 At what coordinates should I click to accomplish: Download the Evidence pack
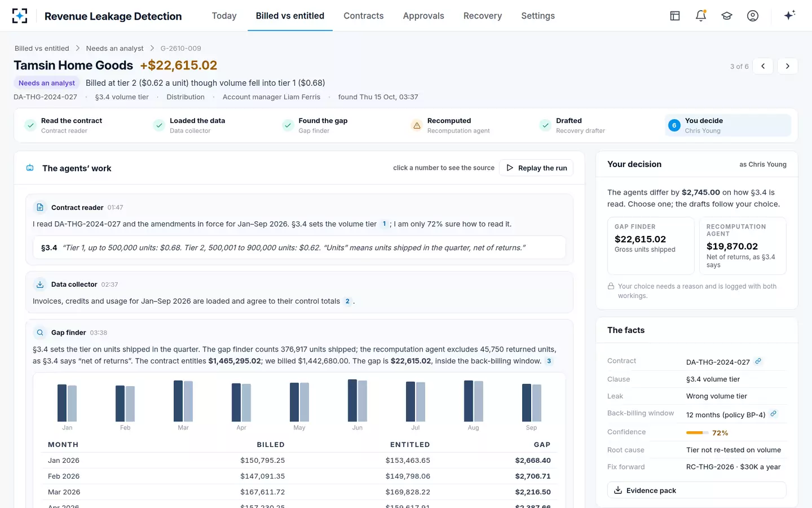pyautogui.click(x=696, y=490)
